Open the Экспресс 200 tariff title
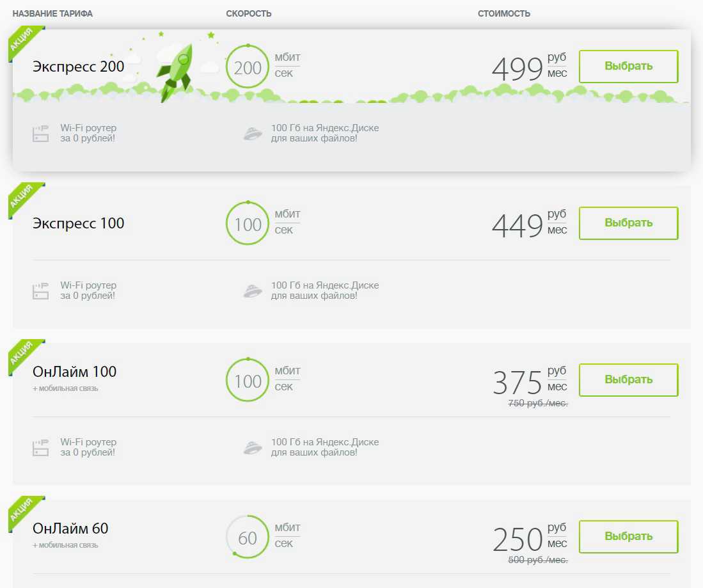Screen dimensions: 703x588 [79, 67]
